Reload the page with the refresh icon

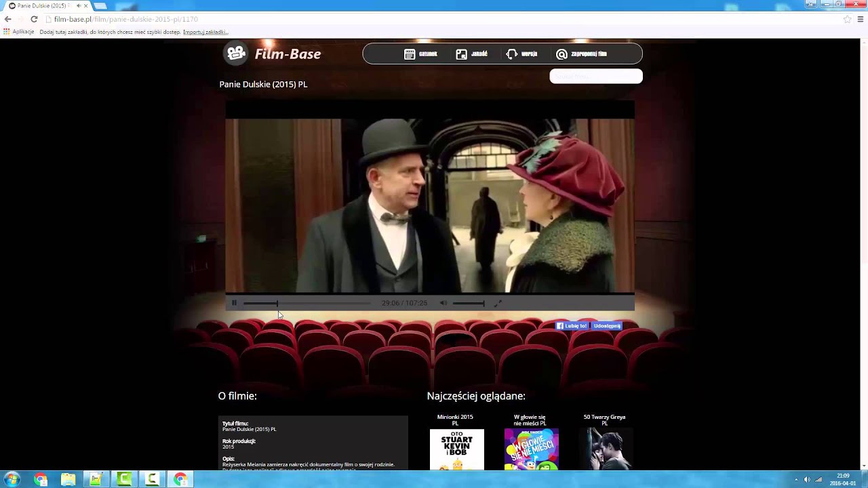point(34,19)
